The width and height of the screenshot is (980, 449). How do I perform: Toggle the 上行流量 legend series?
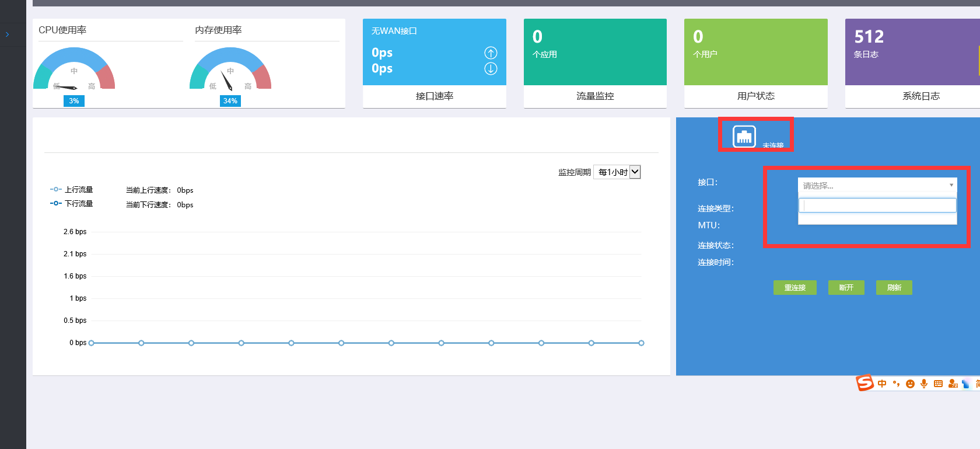(x=72, y=190)
